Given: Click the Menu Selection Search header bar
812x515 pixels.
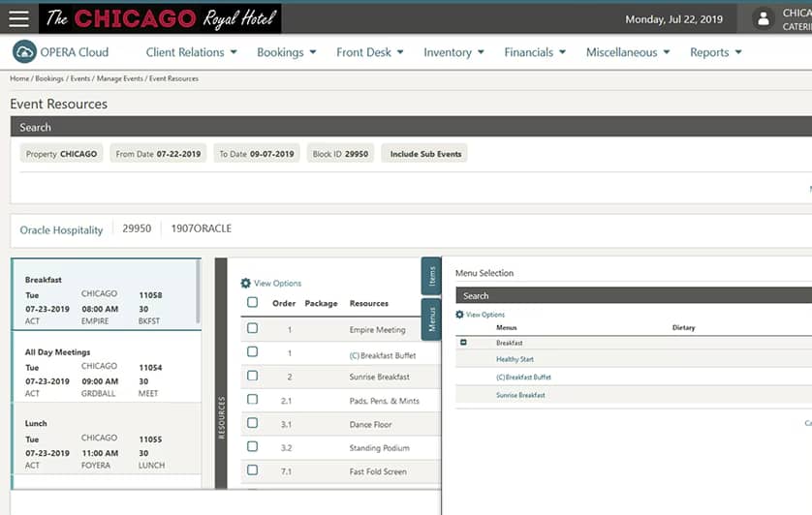Looking at the screenshot, I should [x=634, y=295].
